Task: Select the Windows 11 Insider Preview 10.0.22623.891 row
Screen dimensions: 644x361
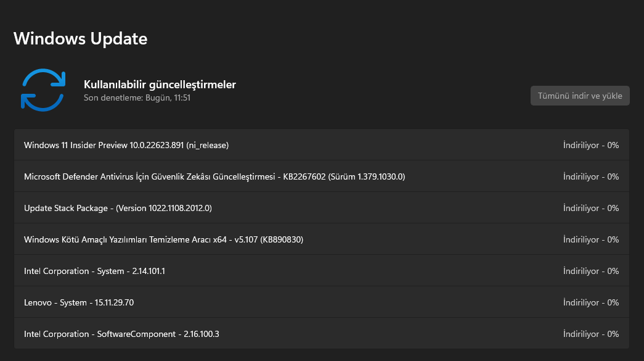Action: [x=322, y=145]
